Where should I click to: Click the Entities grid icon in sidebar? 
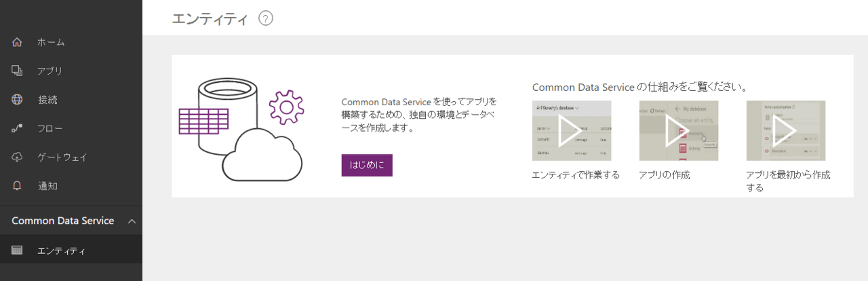(17, 250)
